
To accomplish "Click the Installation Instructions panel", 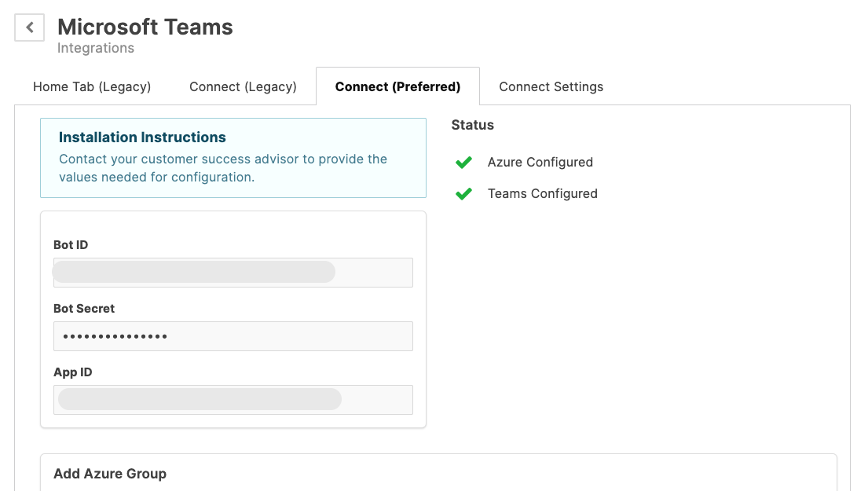I will click(233, 157).
